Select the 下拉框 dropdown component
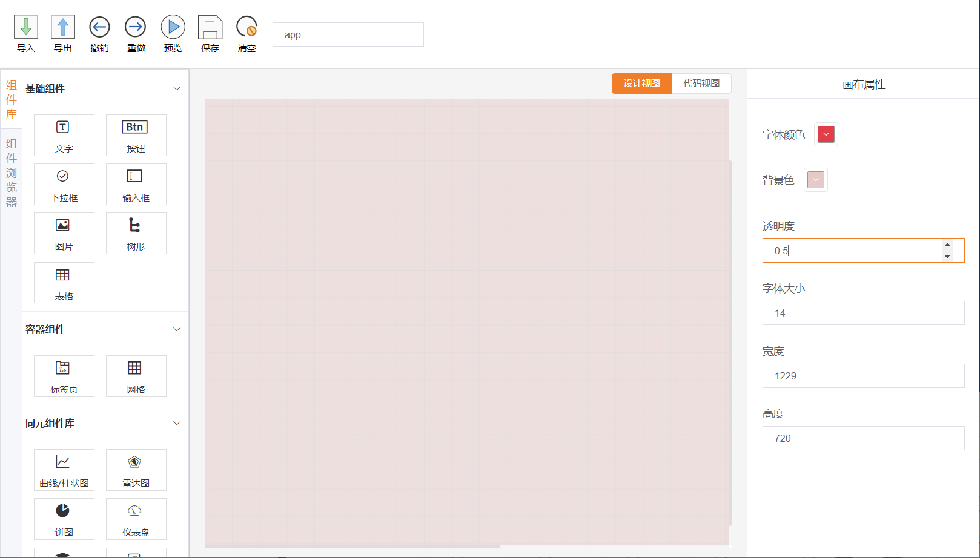The height and width of the screenshot is (558, 980). (64, 185)
